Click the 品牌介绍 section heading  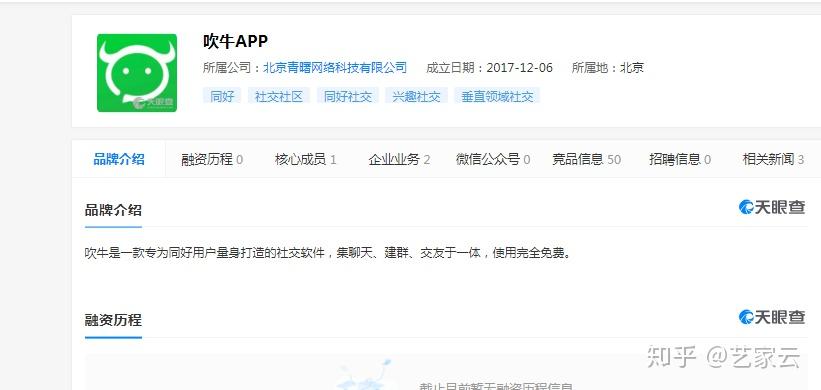pos(113,210)
